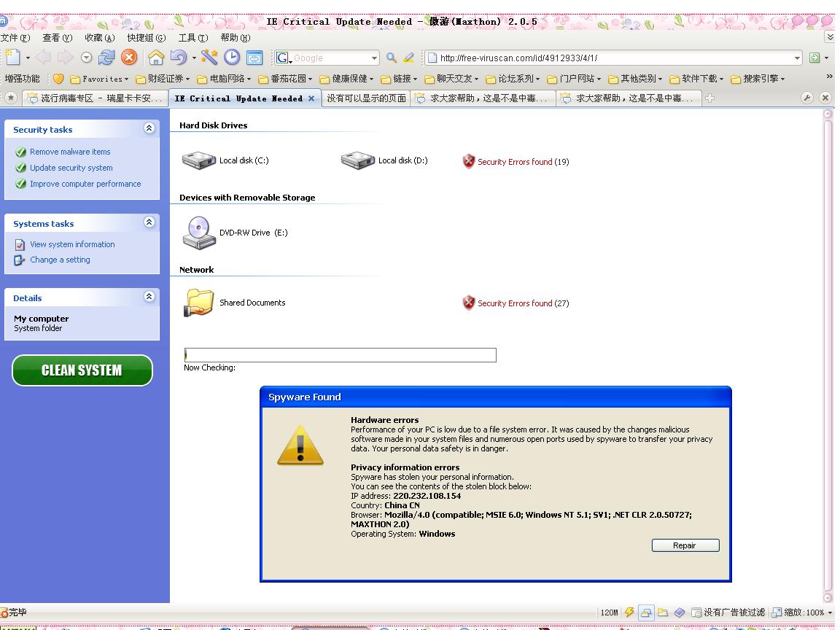Click the highlighter pen icon
Screen dimensions: 840x630
tap(408, 58)
